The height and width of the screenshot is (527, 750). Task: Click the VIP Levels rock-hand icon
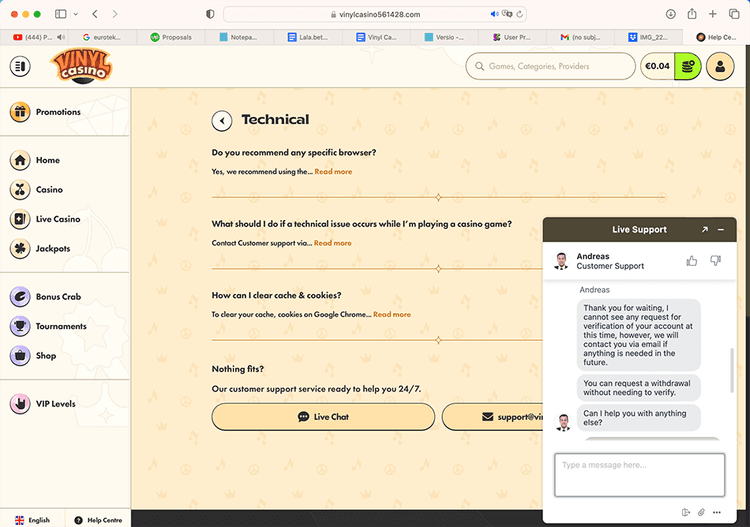[20, 404]
